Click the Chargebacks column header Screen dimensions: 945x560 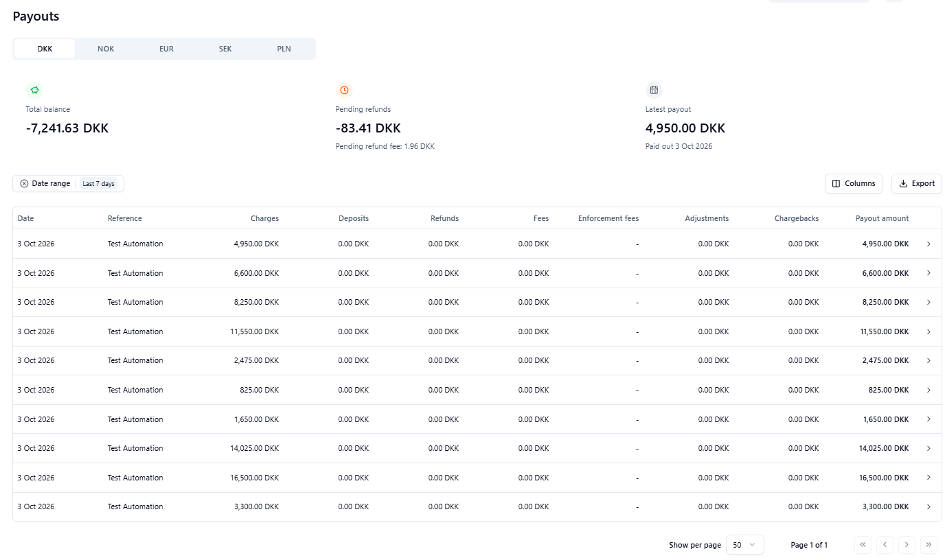coord(797,218)
